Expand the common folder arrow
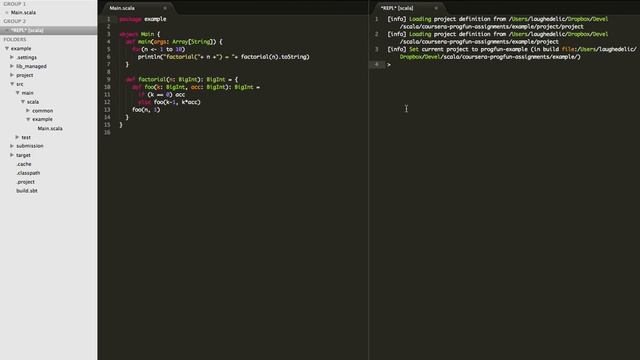Image resolution: width=640 pixels, height=360 pixels. [28, 111]
